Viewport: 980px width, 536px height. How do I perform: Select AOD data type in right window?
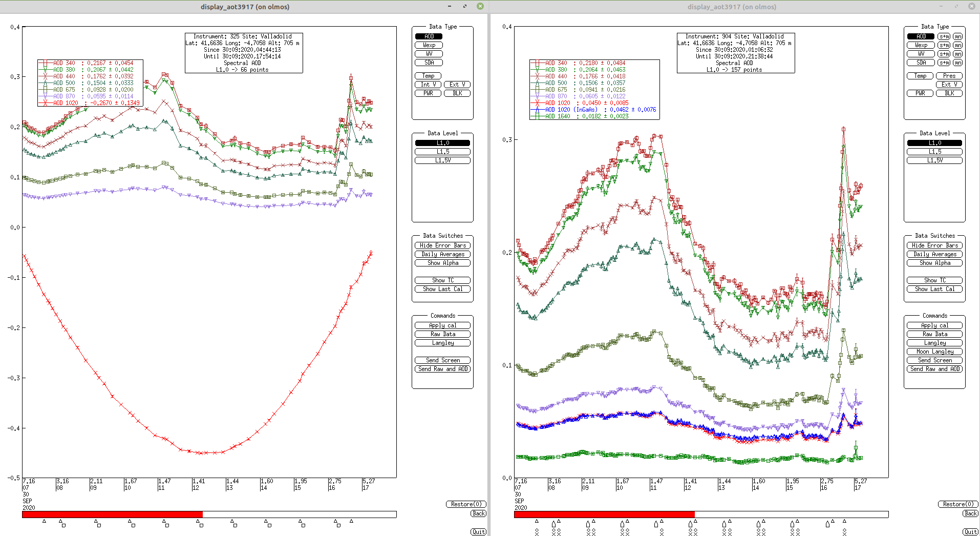921,36
